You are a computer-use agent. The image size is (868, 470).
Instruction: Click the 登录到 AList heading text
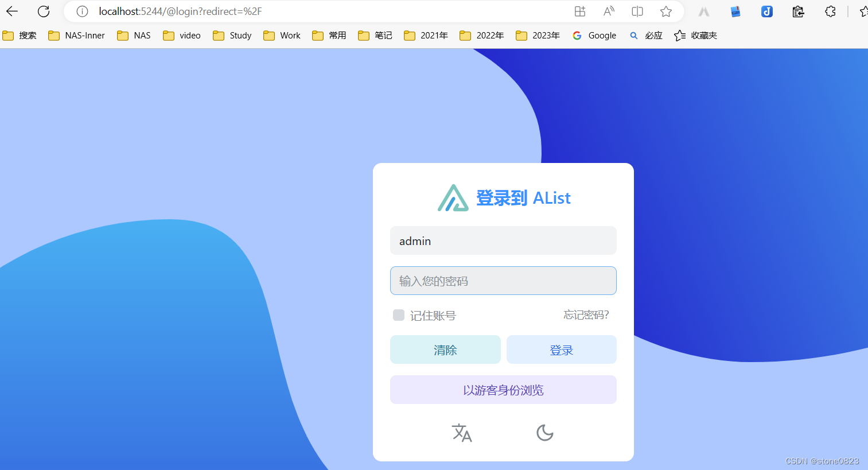524,198
